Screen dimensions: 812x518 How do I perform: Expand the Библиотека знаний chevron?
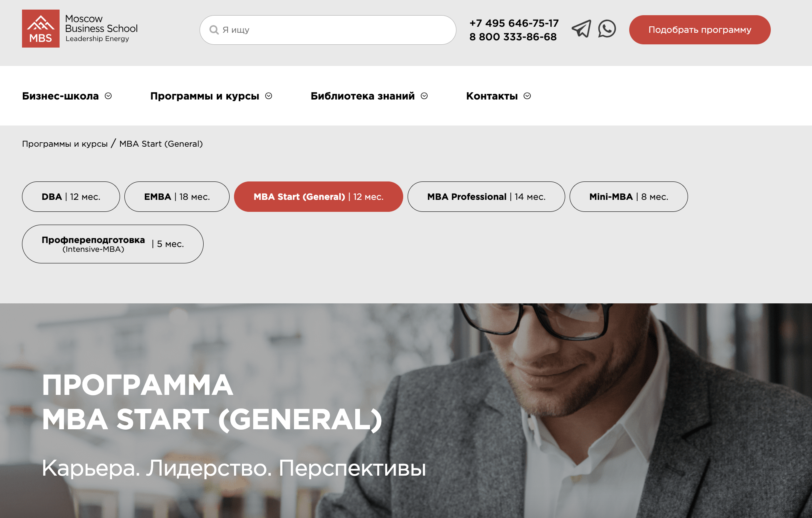[424, 96]
